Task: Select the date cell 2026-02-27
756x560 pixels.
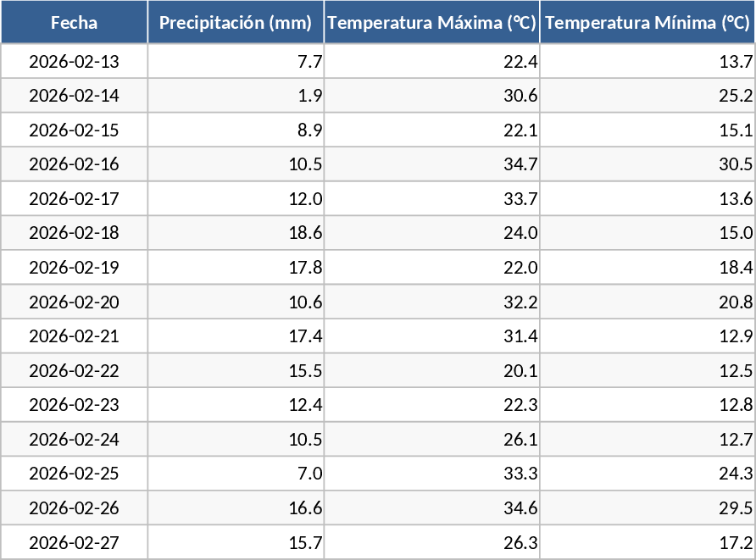Action: (x=74, y=542)
